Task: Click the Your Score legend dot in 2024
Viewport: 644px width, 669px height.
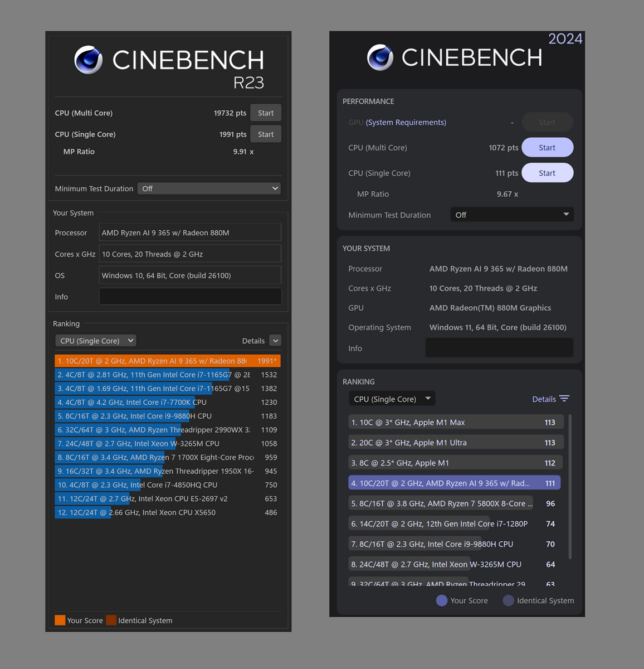Action: pyautogui.click(x=442, y=600)
